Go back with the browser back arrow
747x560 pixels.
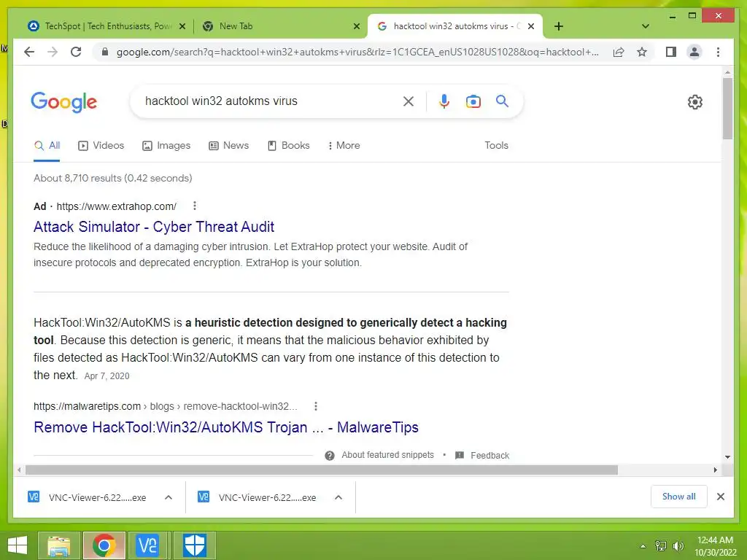(x=29, y=52)
